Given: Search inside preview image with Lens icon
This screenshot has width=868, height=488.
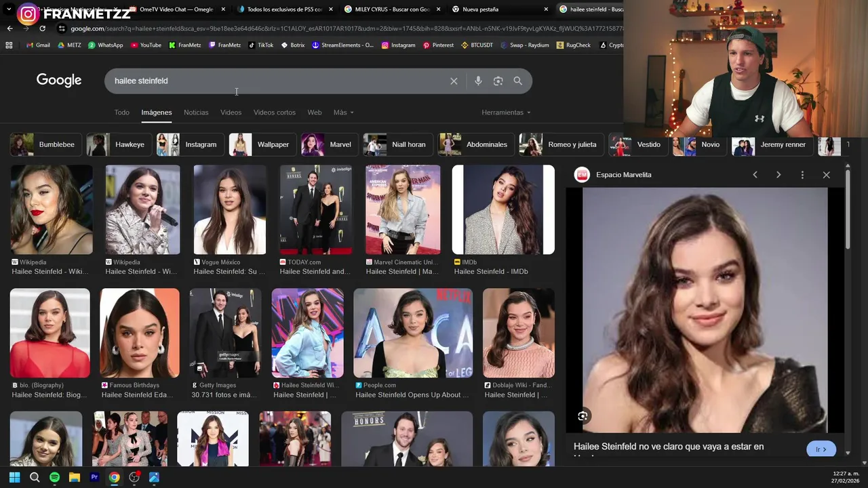Looking at the screenshot, I should pyautogui.click(x=583, y=416).
